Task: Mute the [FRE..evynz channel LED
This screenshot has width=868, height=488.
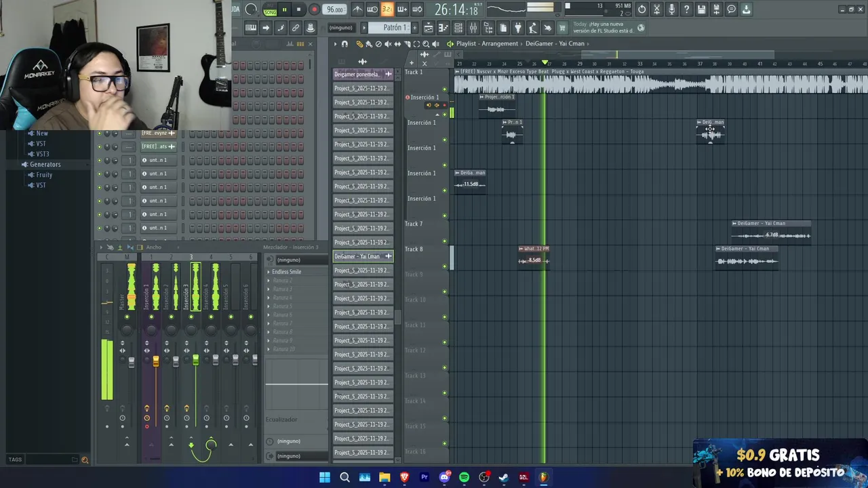Action: click(99, 134)
